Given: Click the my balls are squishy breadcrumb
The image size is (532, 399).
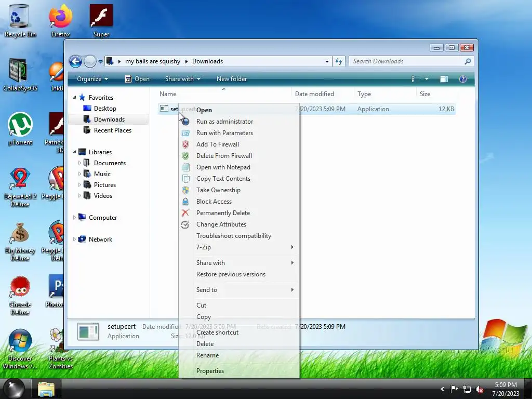Looking at the screenshot, I should pos(153,61).
